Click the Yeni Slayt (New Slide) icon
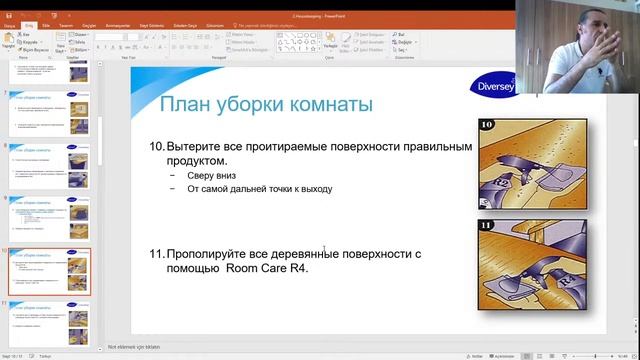The height and width of the screenshot is (360, 640). [x=60, y=38]
